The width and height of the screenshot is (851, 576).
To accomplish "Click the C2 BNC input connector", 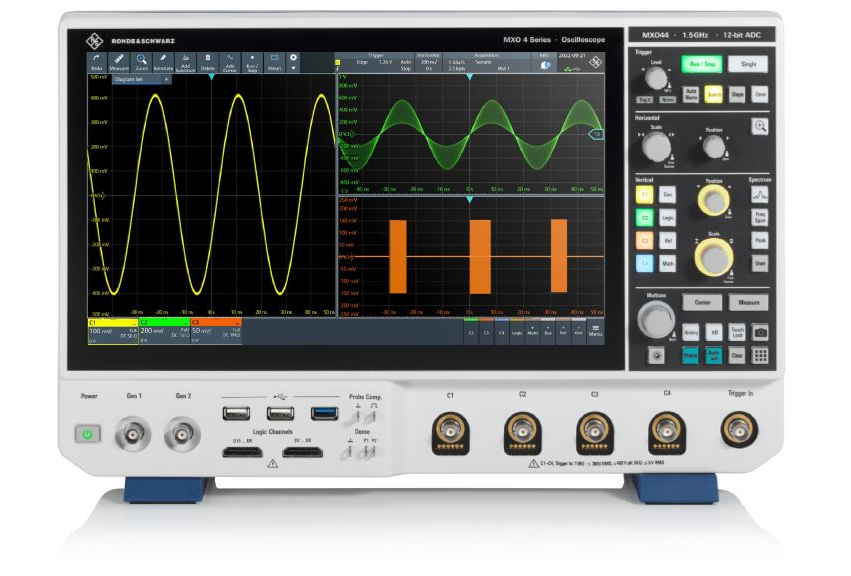I will click(522, 429).
